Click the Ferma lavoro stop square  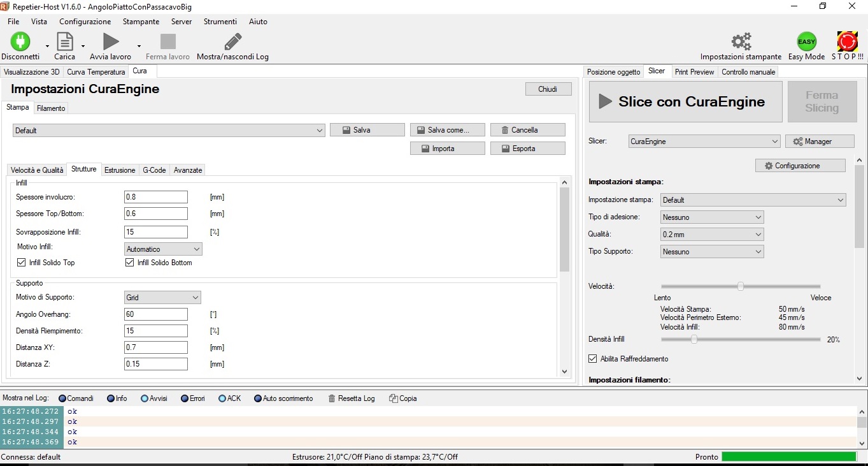point(167,41)
